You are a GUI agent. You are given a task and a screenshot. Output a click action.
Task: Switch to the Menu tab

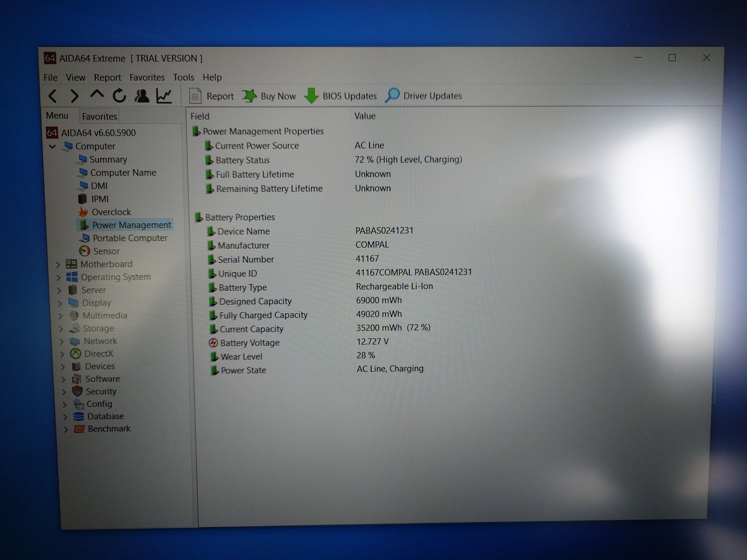pos(57,116)
